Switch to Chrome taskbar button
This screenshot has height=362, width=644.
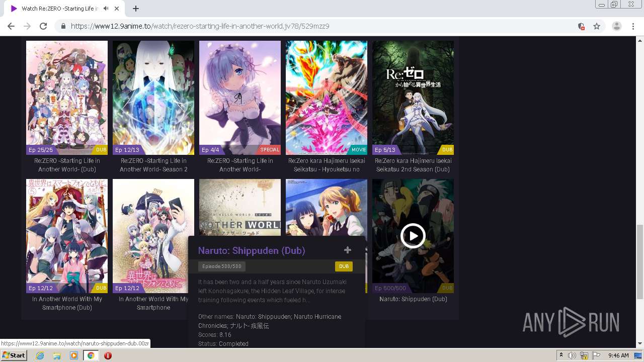91,355
